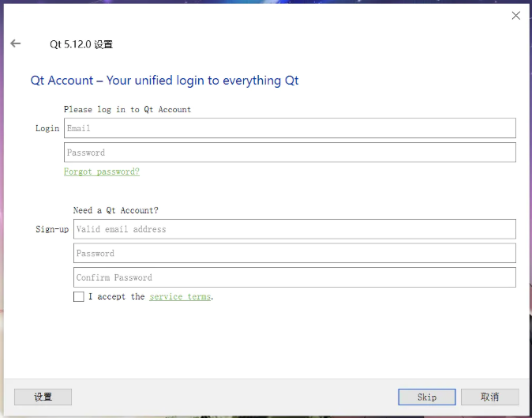Click the Qt 5.12.0 设置 window title
Viewport: 532px width, 418px height.
point(81,44)
